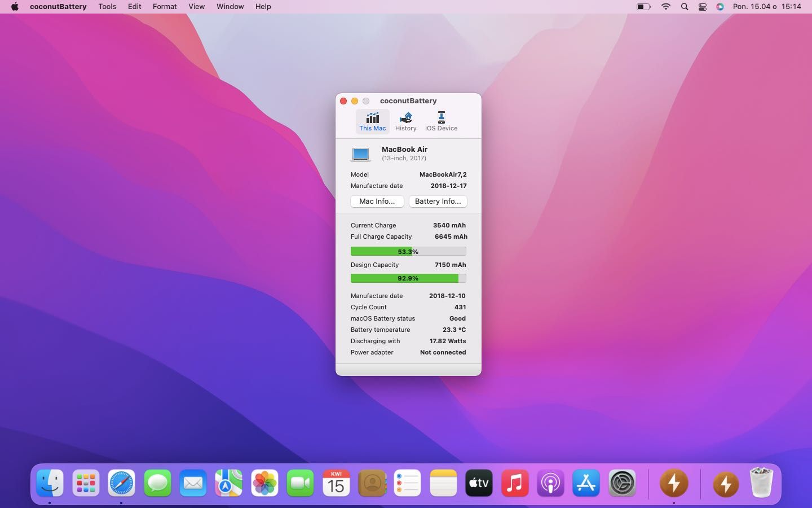Open the Trash from the Dock
Screen dimensions: 812x508
tap(761, 483)
